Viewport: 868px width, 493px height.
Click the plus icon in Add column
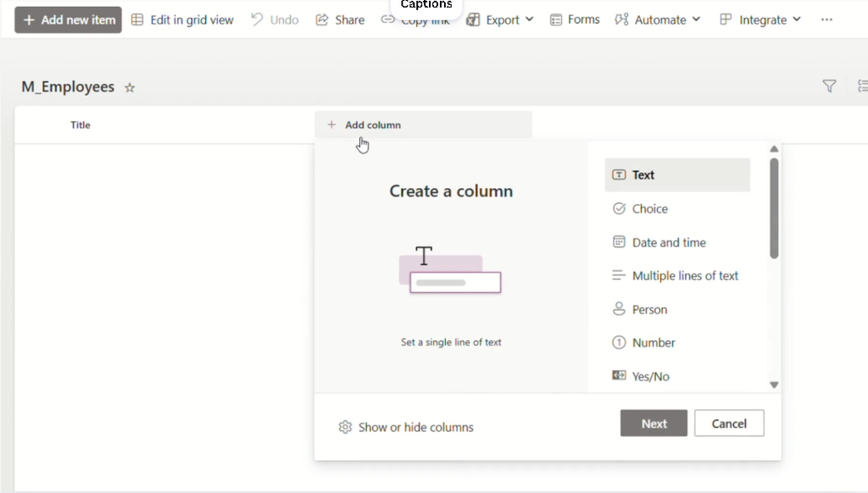(x=331, y=125)
